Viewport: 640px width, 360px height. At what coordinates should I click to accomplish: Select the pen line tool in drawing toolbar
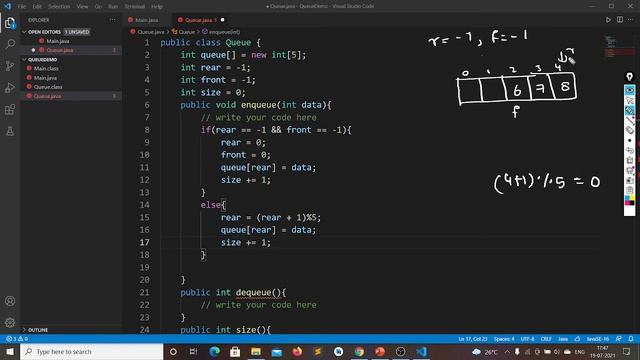629,120
